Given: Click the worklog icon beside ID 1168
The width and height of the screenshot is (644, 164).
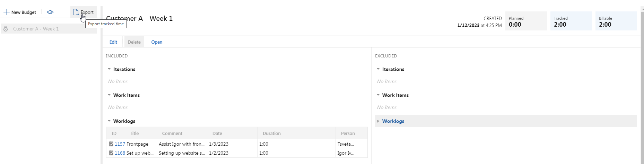Looking at the screenshot, I should [x=111, y=153].
